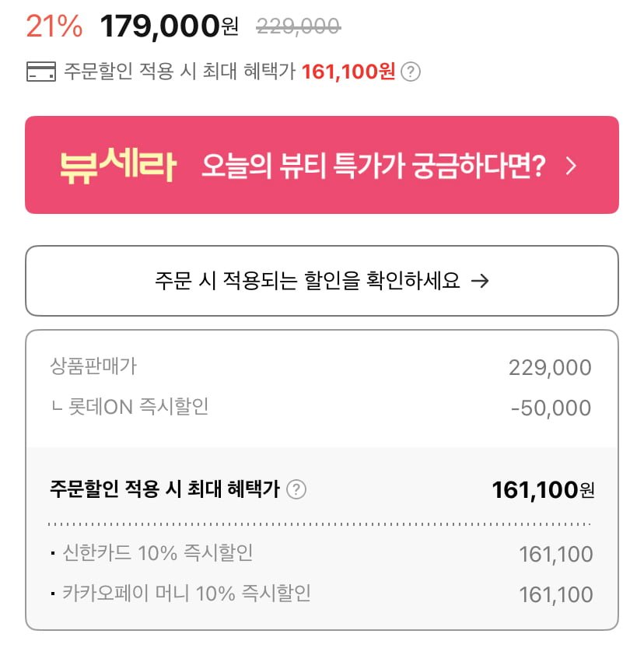
Task: Click help icon next to top 161,100원
Action: [411, 72]
